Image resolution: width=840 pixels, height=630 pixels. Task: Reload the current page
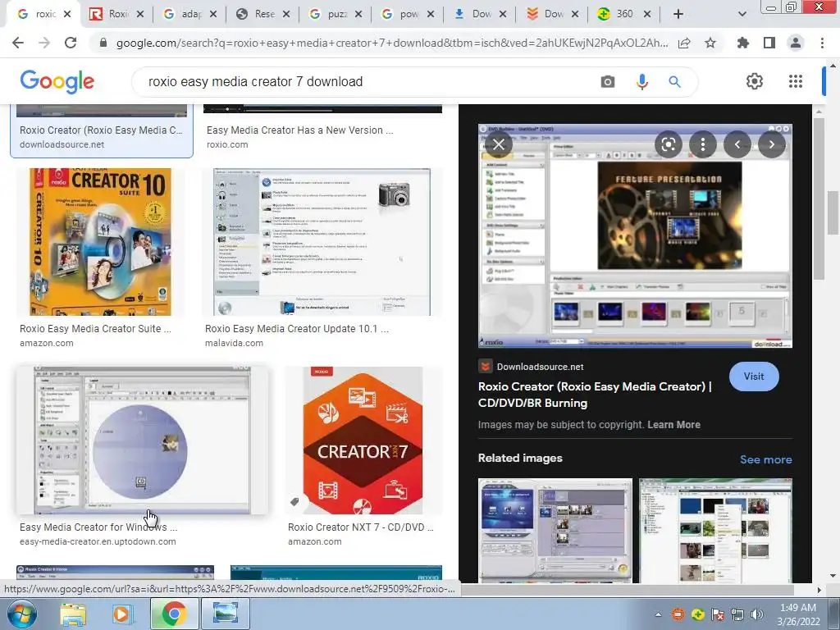[71, 43]
